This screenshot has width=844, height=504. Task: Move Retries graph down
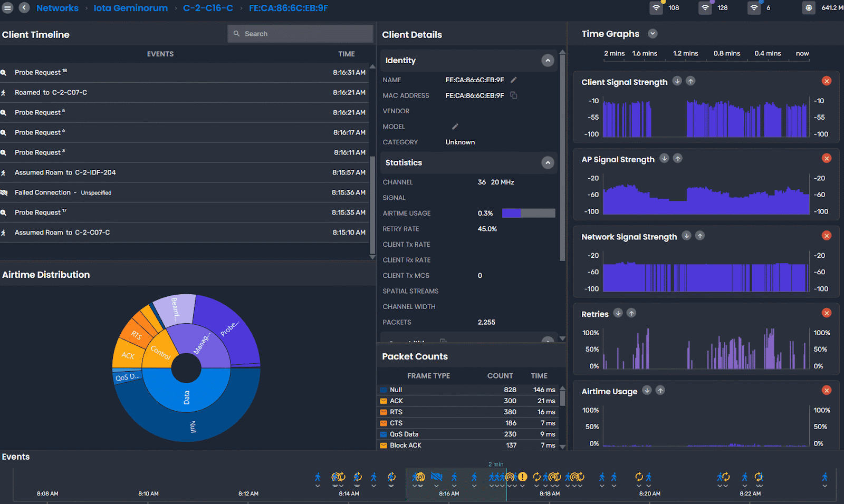tap(618, 313)
